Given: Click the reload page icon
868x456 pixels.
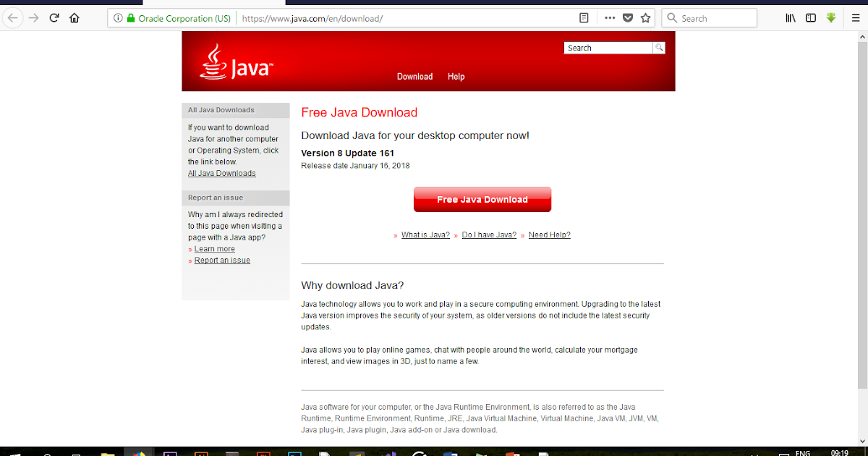Looking at the screenshot, I should [x=54, y=17].
